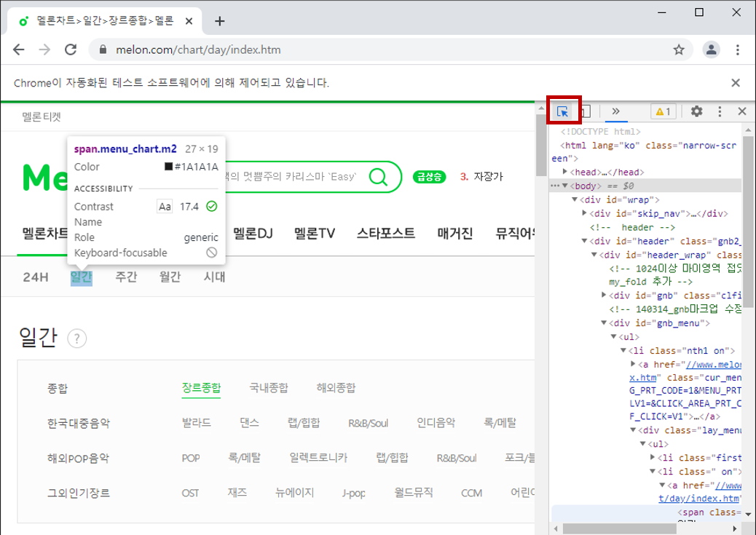Open the Chrome three-dot menu
756x535 pixels.
[737, 49]
